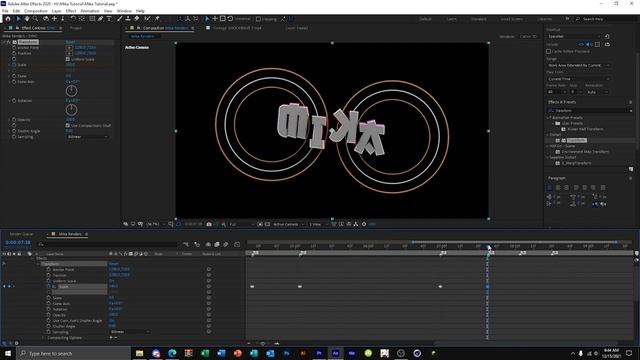
Task: Open File Explorer in taskbar
Action: [140, 353]
